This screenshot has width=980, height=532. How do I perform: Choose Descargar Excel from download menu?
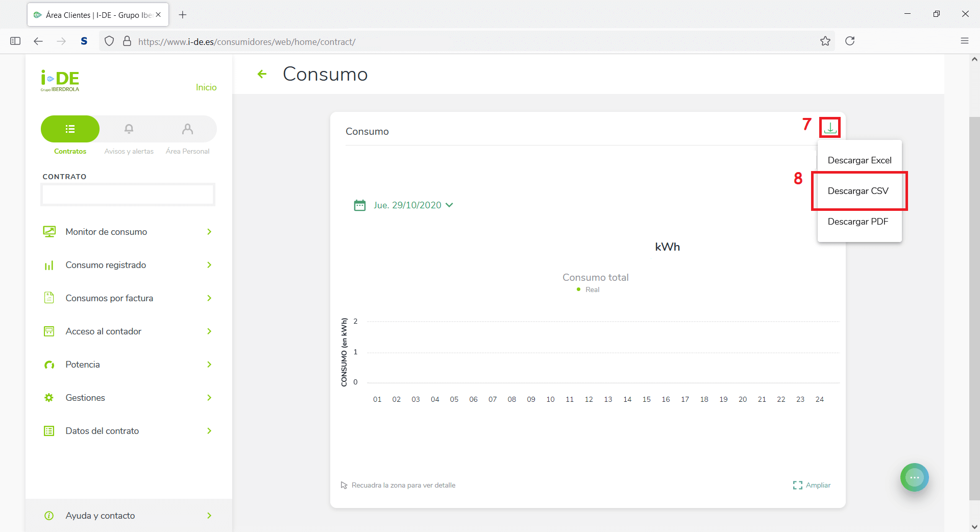click(x=859, y=160)
